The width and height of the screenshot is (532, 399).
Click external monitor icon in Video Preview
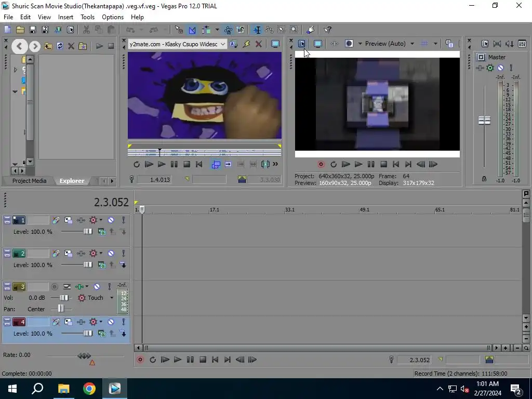click(x=317, y=44)
